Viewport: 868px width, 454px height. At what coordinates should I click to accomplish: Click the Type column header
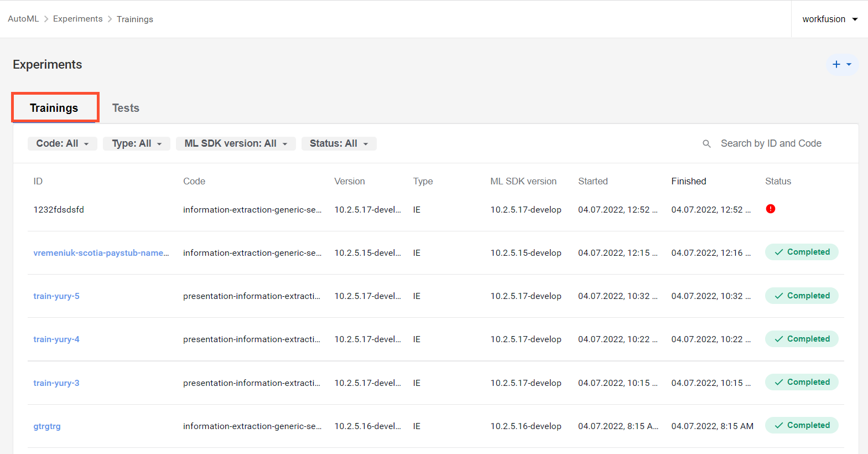tap(423, 181)
